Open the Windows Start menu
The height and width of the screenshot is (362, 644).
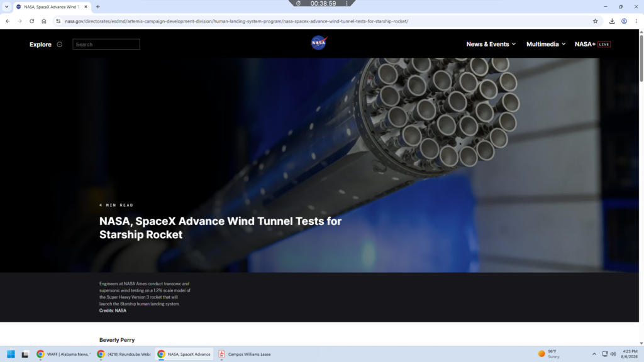[11, 354]
